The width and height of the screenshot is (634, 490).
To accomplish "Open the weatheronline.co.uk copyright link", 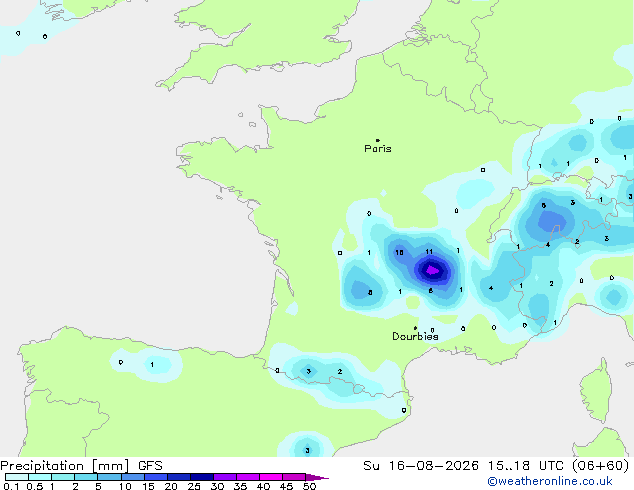I will [550, 481].
